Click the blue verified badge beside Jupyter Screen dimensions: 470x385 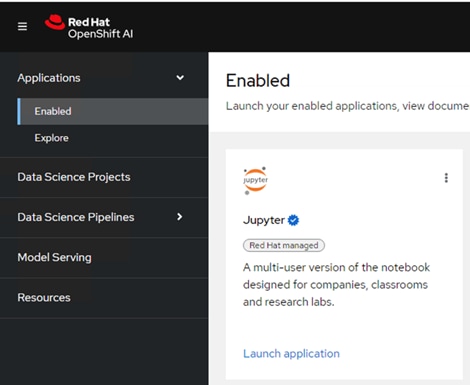pos(293,220)
